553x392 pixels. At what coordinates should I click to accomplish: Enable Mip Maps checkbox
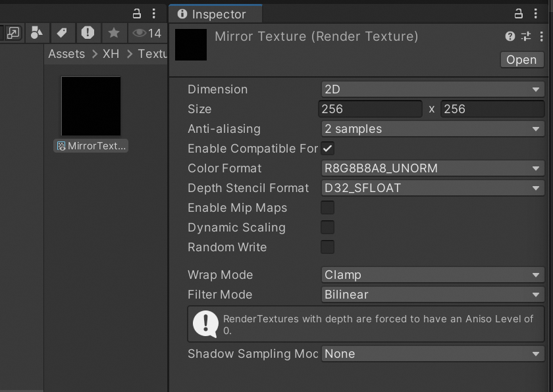[328, 208]
